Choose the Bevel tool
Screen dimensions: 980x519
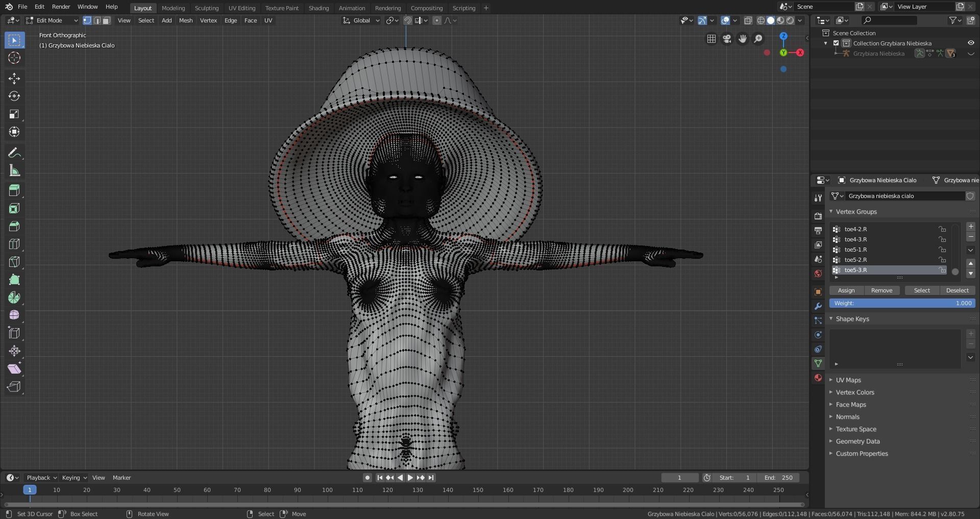point(14,226)
